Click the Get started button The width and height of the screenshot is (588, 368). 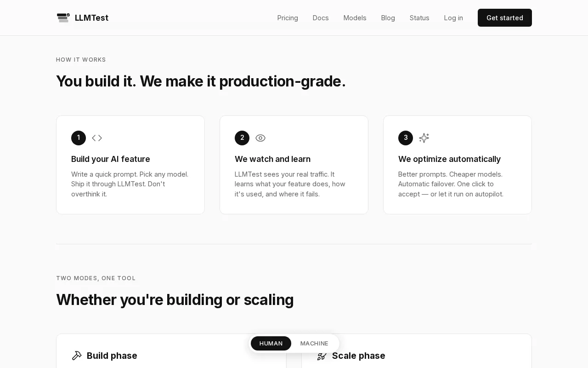tap(505, 18)
